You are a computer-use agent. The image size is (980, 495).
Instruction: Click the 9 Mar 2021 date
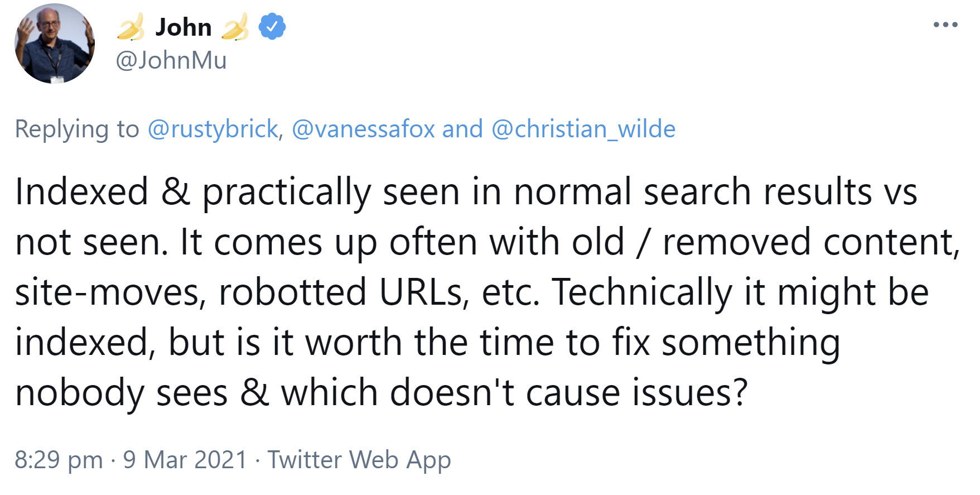(x=185, y=460)
